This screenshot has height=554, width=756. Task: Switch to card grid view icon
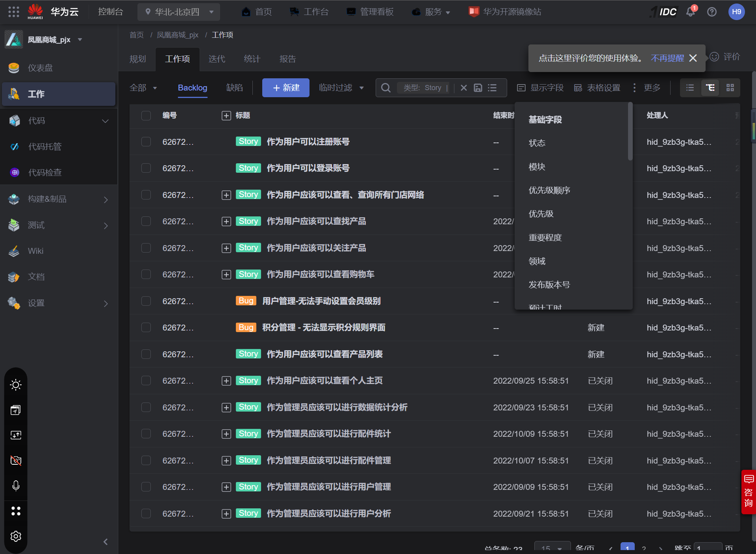730,88
